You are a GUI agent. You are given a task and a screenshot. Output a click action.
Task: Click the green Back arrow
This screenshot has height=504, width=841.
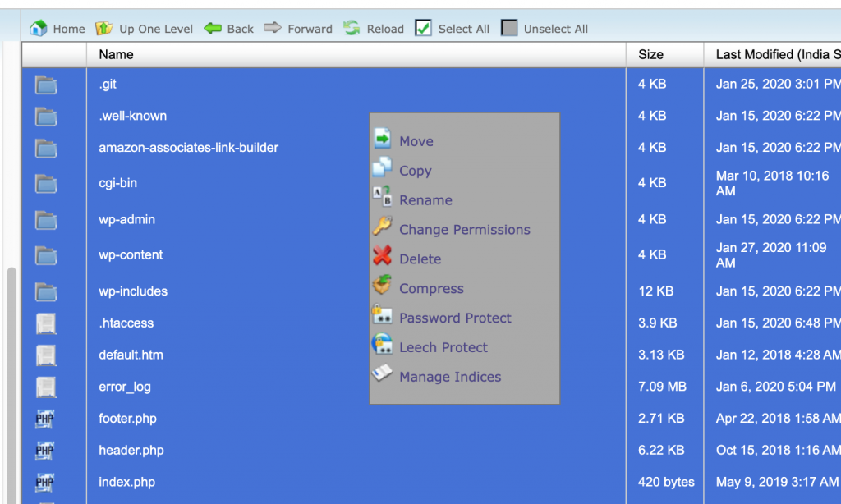pos(213,28)
